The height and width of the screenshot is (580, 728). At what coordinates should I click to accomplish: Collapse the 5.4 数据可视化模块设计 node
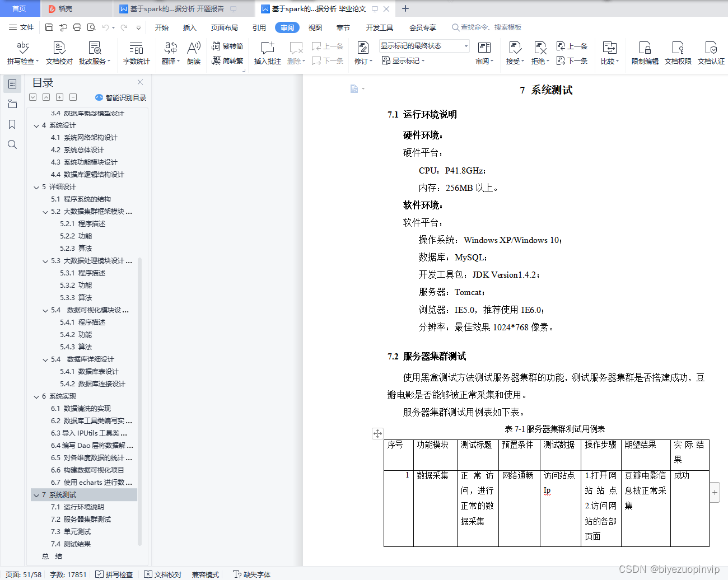tap(46, 310)
